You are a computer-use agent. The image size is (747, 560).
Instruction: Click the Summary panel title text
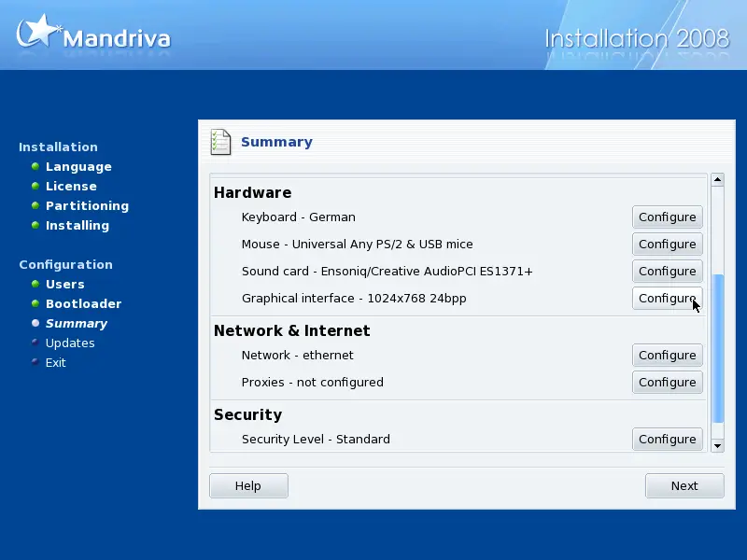click(x=276, y=142)
